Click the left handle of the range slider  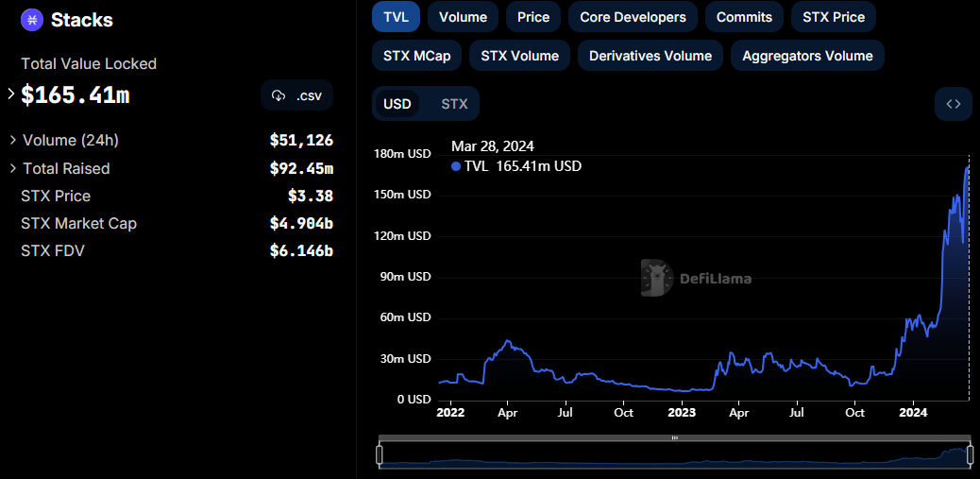pyautogui.click(x=380, y=455)
